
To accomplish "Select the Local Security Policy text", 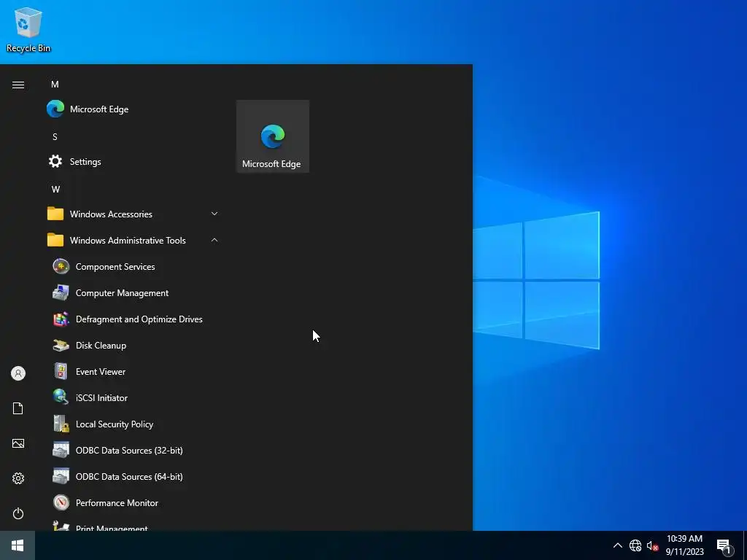I will pos(115,424).
